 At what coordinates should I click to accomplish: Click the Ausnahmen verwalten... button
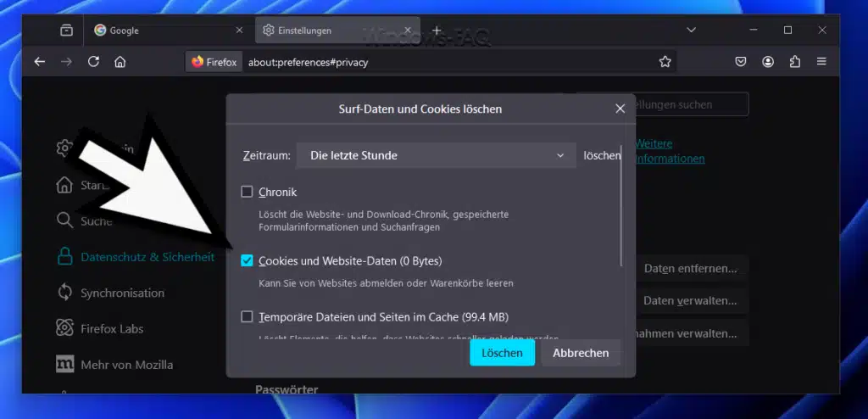pos(692,333)
